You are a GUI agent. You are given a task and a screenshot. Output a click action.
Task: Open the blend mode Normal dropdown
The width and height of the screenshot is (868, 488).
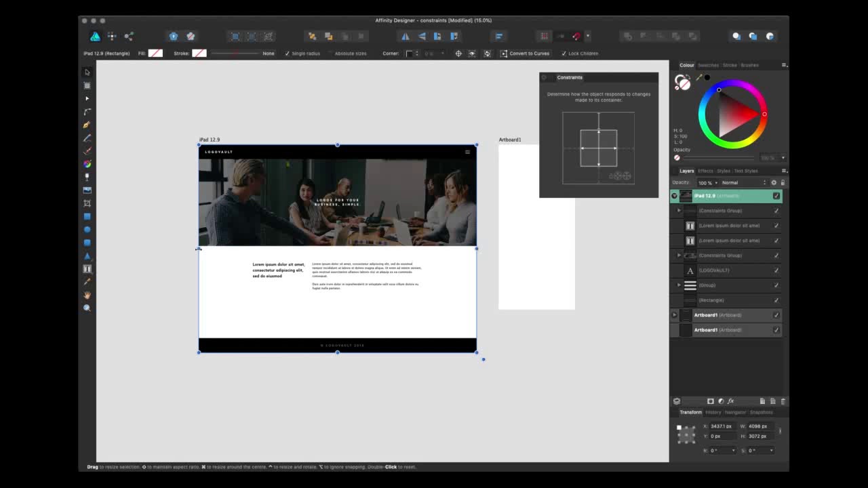point(743,182)
